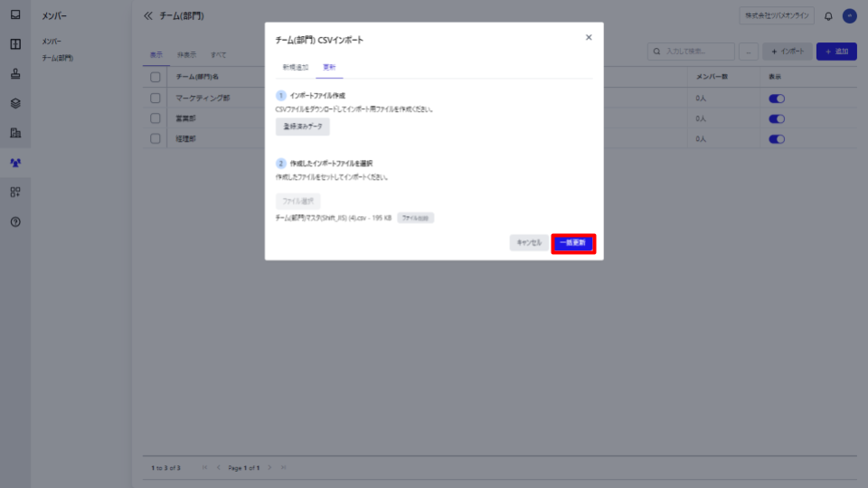Open the members people sidebar icon

point(15,163)
